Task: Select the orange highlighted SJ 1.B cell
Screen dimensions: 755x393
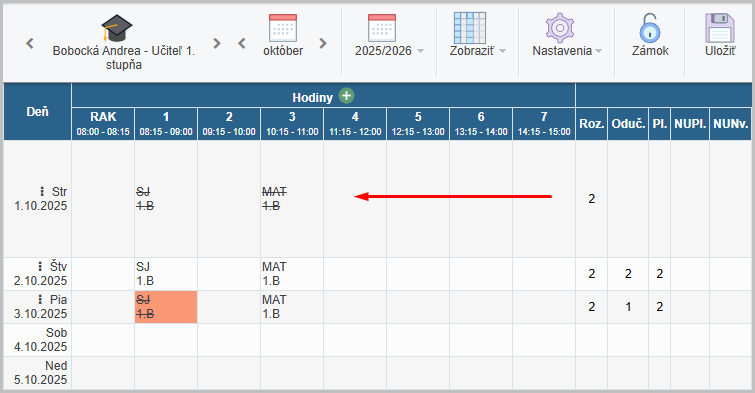Action: pos(166,307)
